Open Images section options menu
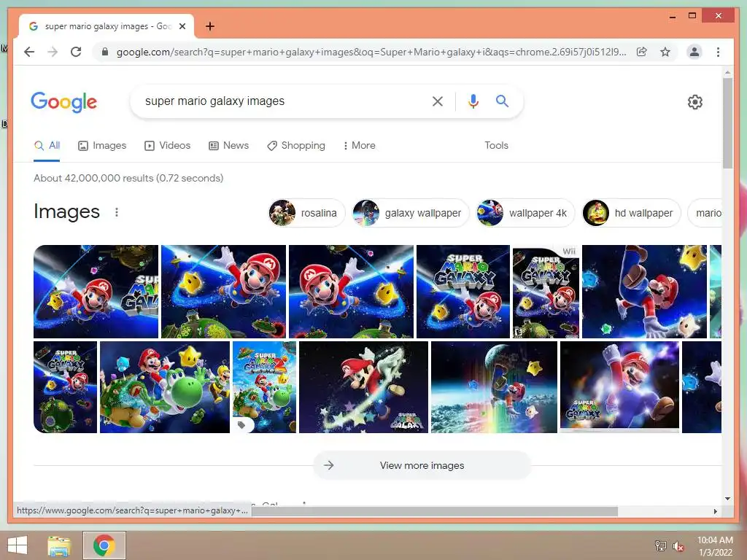The width and height of the screenshot is (747, 560). pos(117,212)
